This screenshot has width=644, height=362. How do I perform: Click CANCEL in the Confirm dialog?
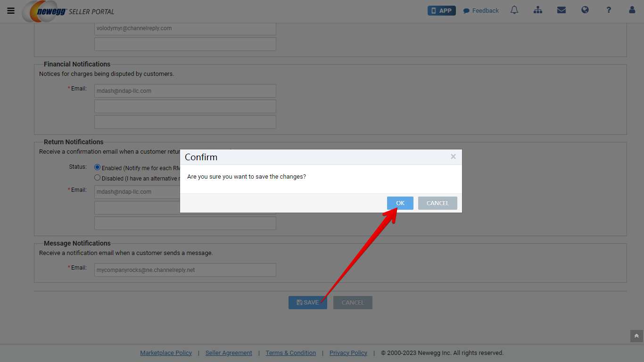[x=438, y=203]
